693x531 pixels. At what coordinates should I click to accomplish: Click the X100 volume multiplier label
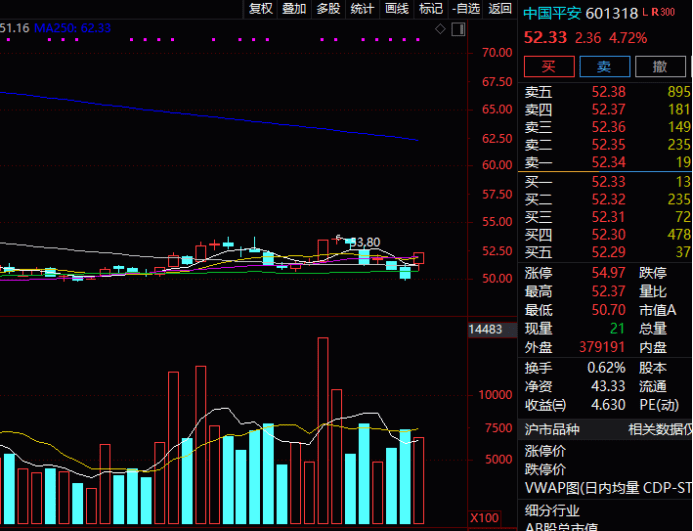coord(485,518)
